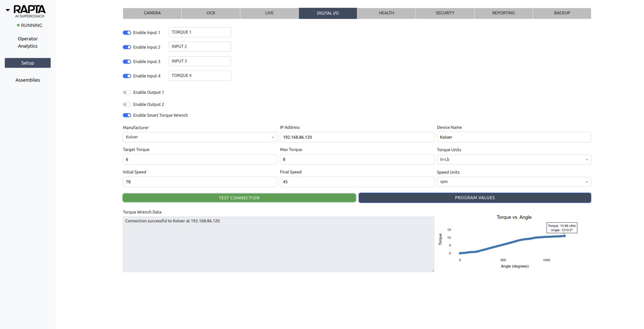Disable Input 3 toggle
The width and height of the screenshot is (644, 329).
coord(127,62)
